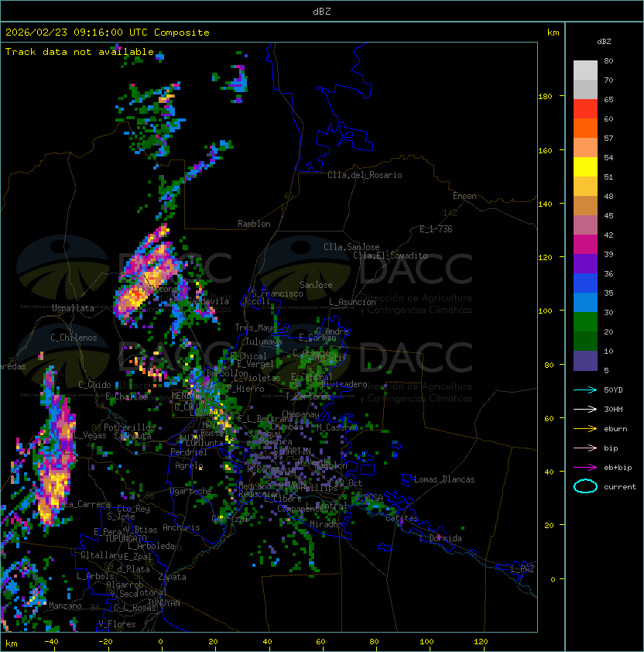The width and height of the screenshot is (644, 652).
Task: Click the '65' value on the color scale
Action: pyautogui.click(x=608, y=99)
